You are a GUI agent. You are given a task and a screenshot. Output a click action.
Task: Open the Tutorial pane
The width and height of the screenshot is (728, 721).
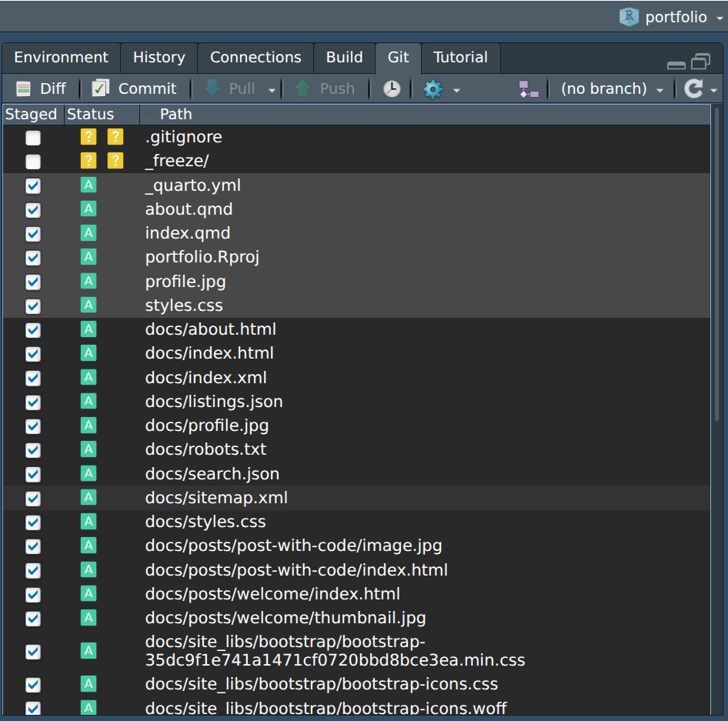[460, 57]
